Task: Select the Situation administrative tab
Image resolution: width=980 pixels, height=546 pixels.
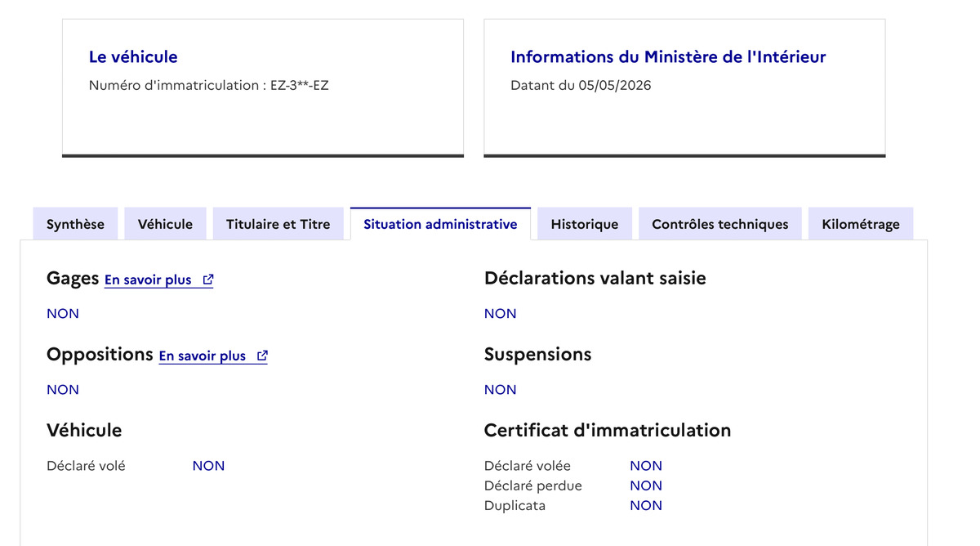Action: click(440, 224)
